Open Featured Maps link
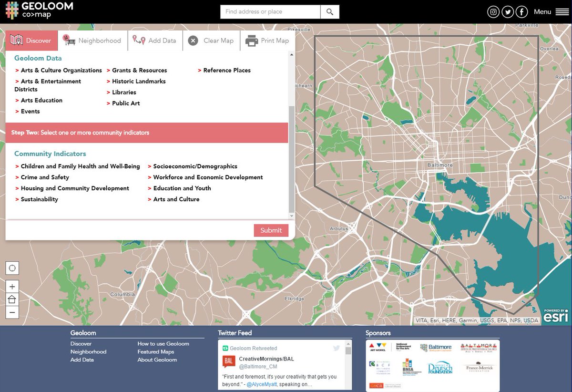Viewport: 572px width, 392px height. coord(156,351)
